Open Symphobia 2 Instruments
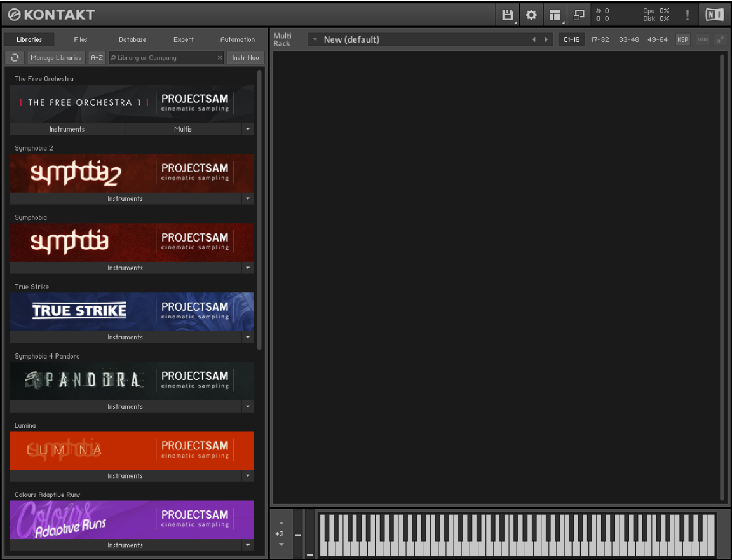The height and width of the screenshot is (560, 732). 125,198
